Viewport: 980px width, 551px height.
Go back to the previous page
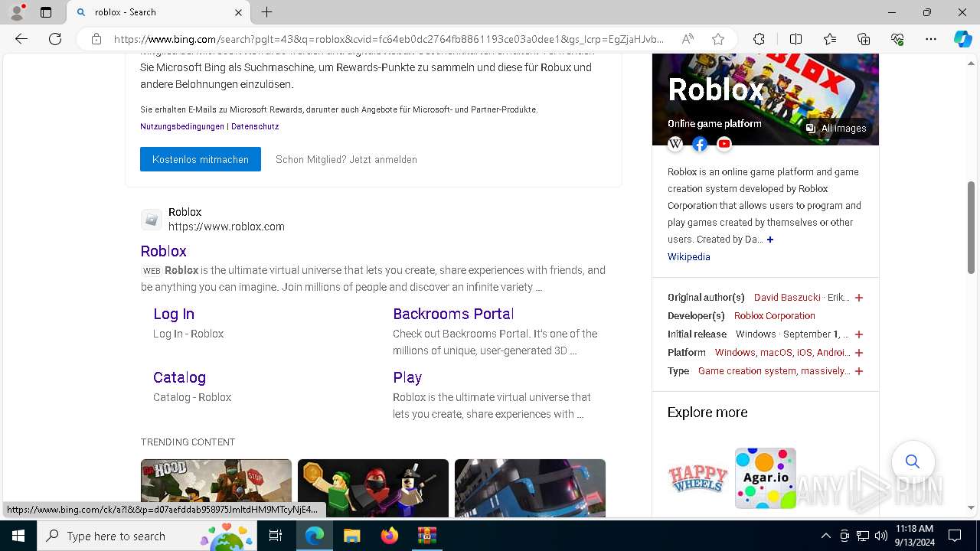point(21,39)
